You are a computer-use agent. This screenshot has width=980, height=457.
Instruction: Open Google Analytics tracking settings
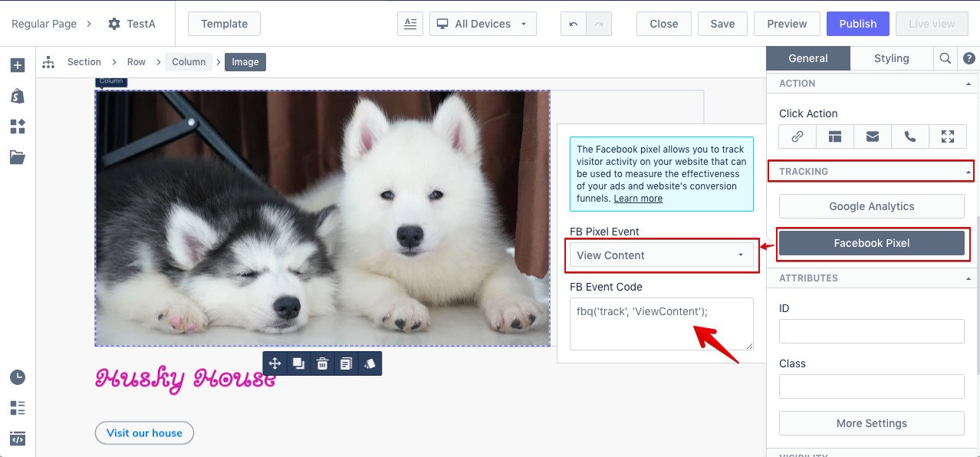coord(872,206)
